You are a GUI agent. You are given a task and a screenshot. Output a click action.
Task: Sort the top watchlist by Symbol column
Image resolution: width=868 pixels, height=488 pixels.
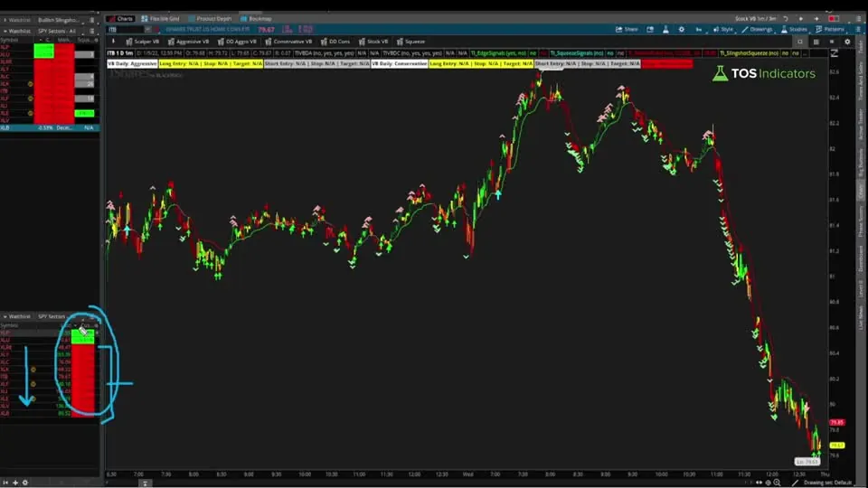point(9,40)
